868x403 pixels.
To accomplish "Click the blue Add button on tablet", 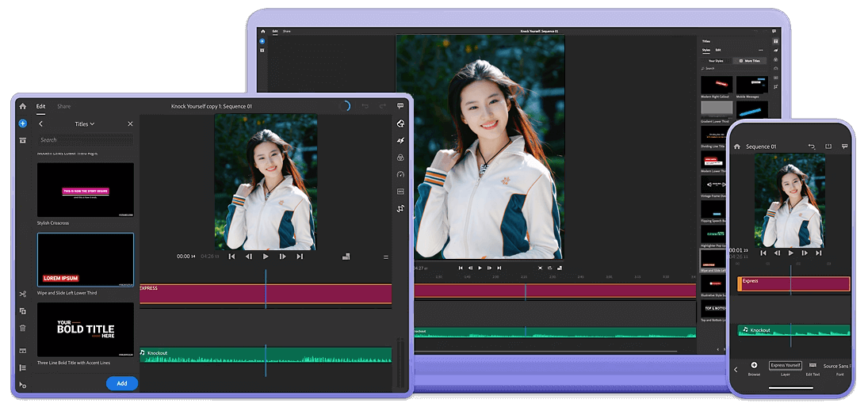I will click(x=122, y=383).
